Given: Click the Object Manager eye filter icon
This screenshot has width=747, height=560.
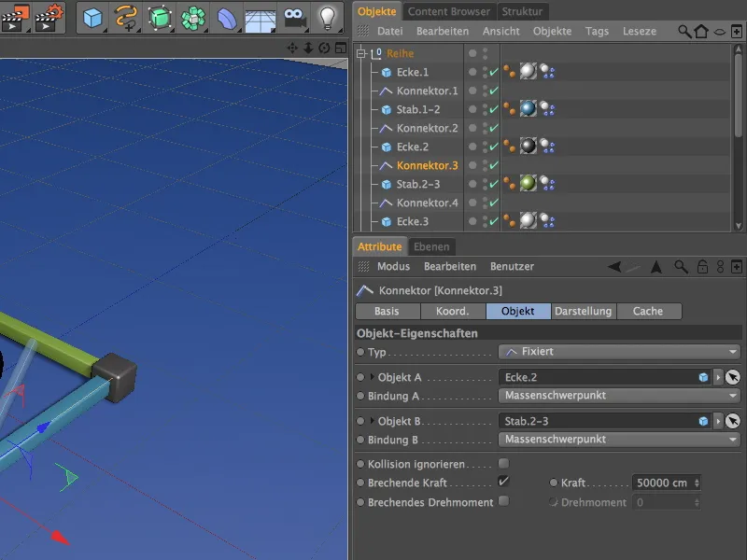Looking at the screenshot, I should pos(719,32).
